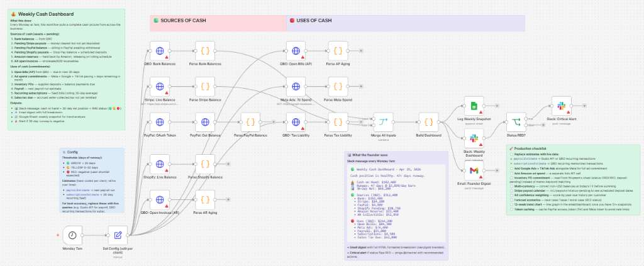Click warning triangle on Slack: Critical Alert node
The width and height of the screenshot is (644, 266).
click(568, 113)
